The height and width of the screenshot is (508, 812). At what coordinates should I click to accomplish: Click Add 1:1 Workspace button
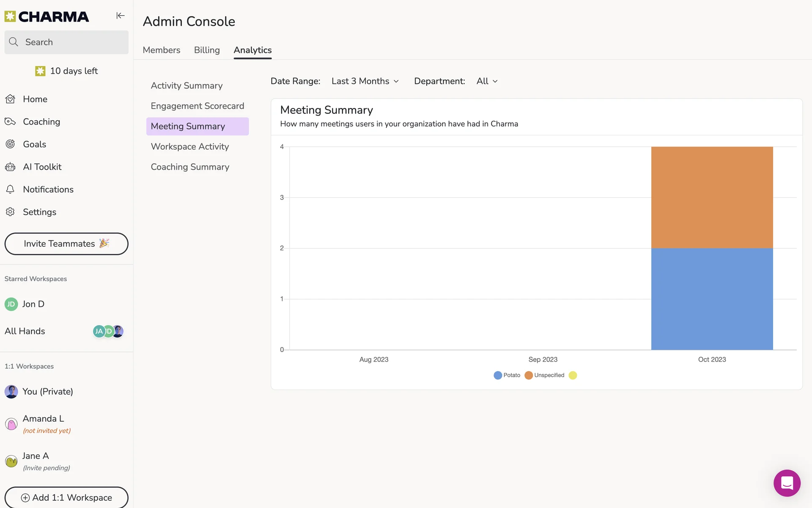(x=66, y=497)
